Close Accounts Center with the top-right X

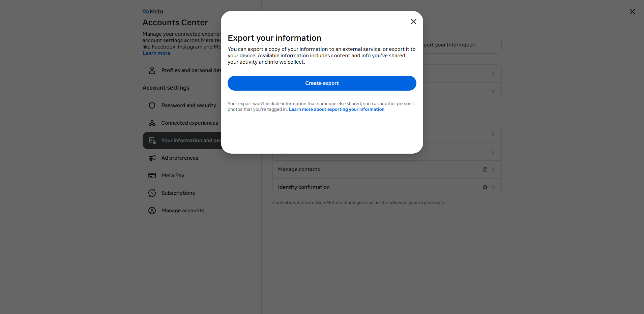tap(633, 11)
